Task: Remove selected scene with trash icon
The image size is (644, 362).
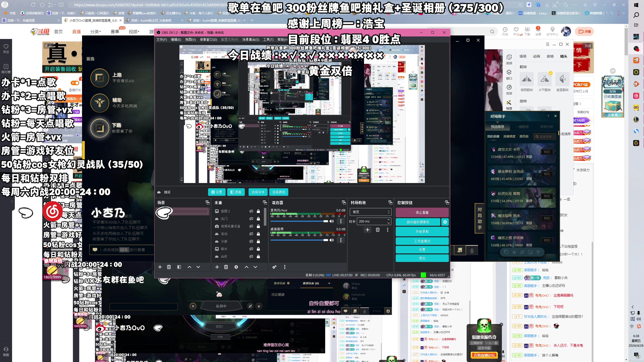Action: click(169, 267)
